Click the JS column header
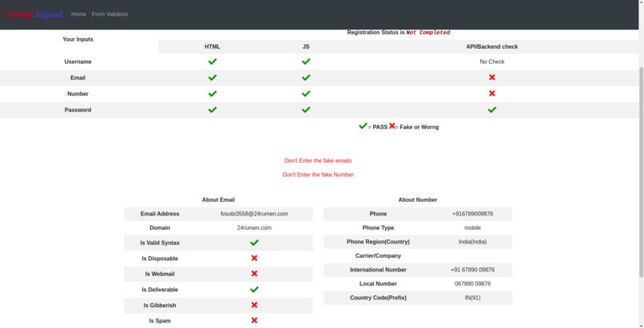644x328 pixels. 306,47
